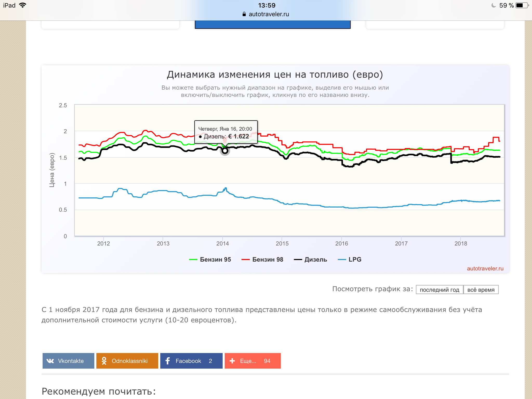
Task: Open the autotraveler.ru chart credit link
Action: tap(485, 269)
